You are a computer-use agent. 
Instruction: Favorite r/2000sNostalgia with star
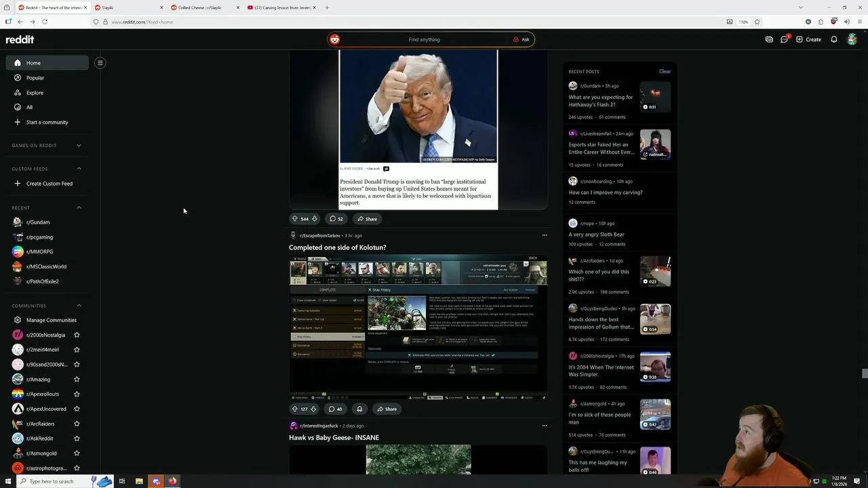[77, 335]
